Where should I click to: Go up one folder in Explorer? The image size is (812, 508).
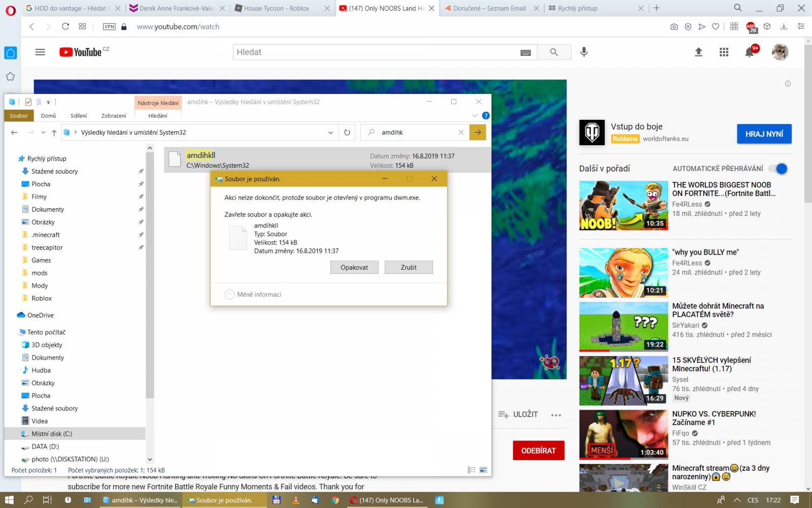pyautogui.click(x=54, y=133)
